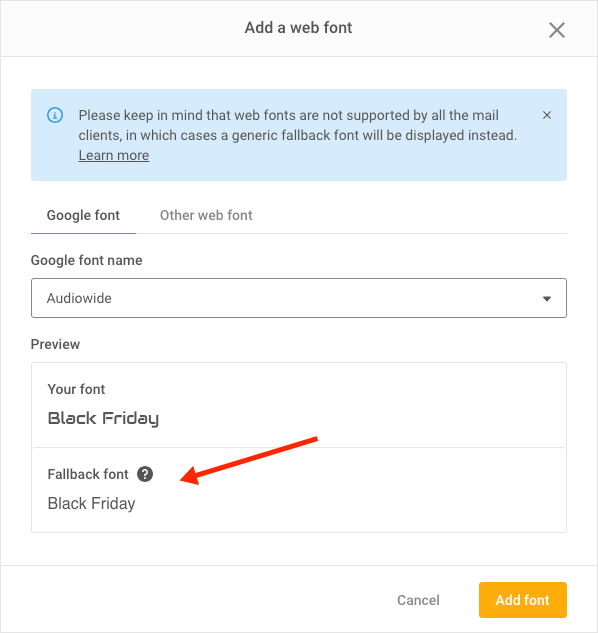598x633 pixels.
Task: Close the Add a web font dialog
Action: click(x=556, y=30)
